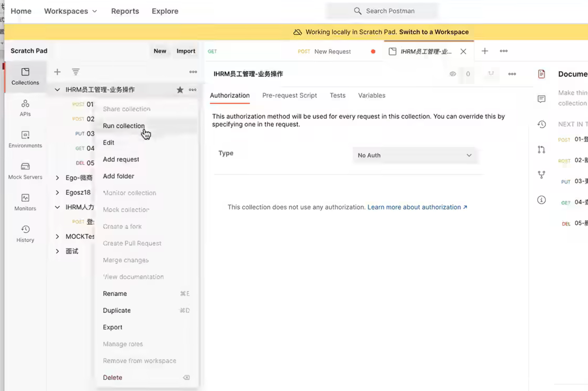Click the watcher count 0 badge
This screenshot has height=391, width=588.
coord(468,74)
